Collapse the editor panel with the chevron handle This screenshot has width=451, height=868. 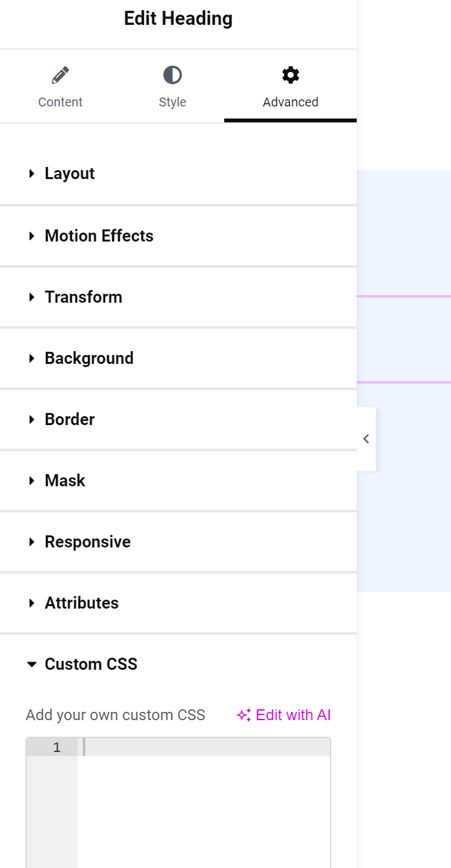pyautogui.click(x=366, y=438)
